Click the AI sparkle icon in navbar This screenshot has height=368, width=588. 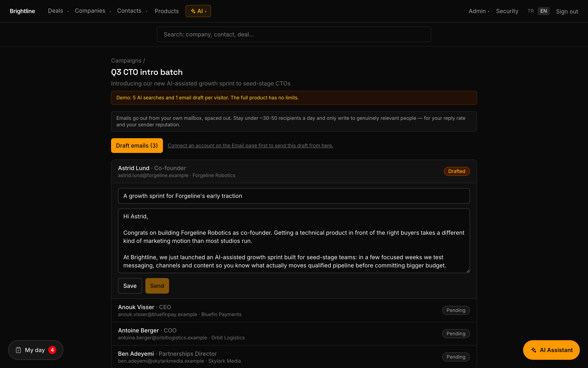click(193, 11)
